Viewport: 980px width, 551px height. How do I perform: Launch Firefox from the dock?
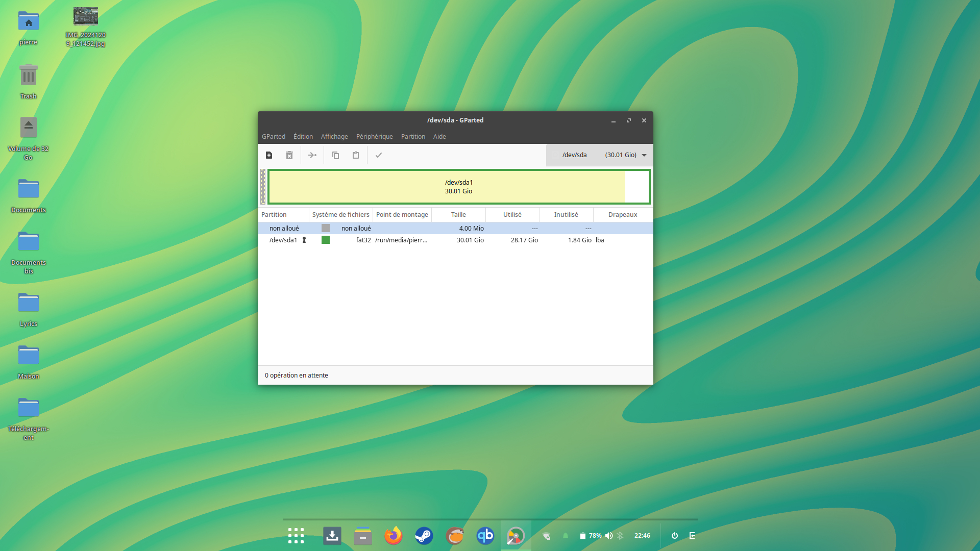(393, 536)
